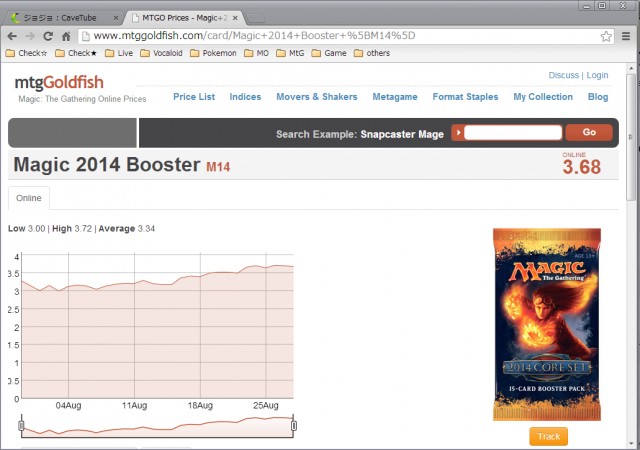Click the Snapcaster Mage search example text
The width and height of the screenshot is (640, 450).
(402, 134)
